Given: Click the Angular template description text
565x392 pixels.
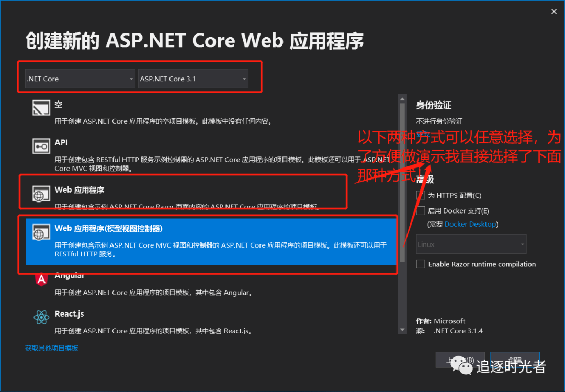Looking at the screenshot, I should [x=153, y=293].
